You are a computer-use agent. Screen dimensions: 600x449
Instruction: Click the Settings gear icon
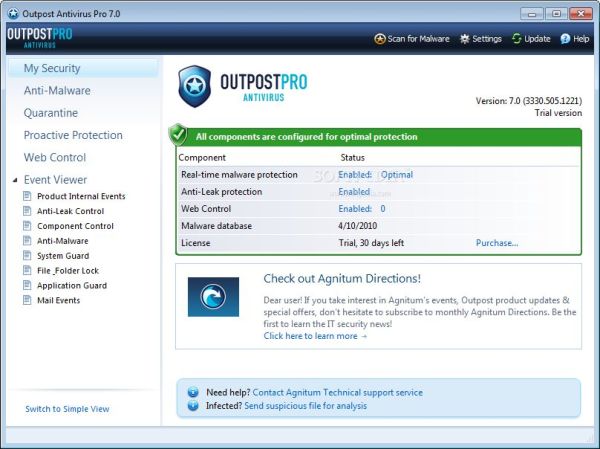coord(465,39)
